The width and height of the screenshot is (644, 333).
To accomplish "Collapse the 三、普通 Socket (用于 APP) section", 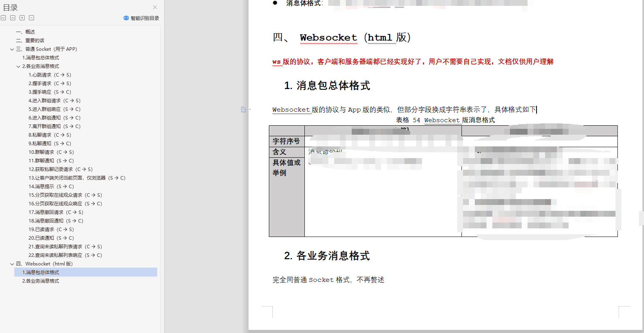I will pyautogui.click(x=12, y=50).
